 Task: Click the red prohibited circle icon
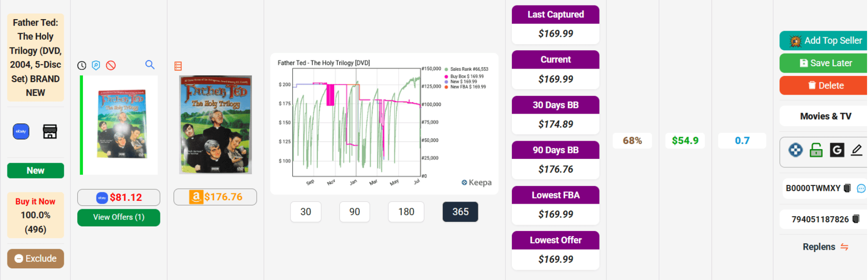[111, 65]
